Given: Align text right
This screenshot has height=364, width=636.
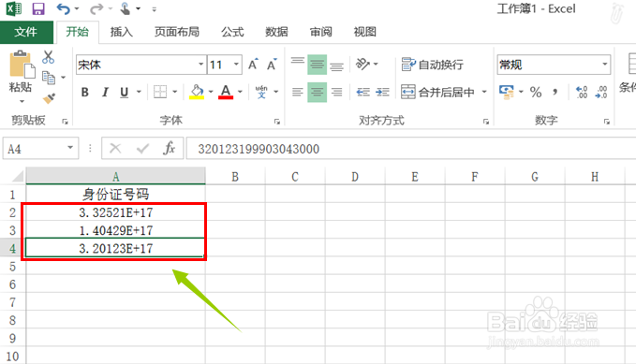Looking at the screenshot, I should [336, 93].
